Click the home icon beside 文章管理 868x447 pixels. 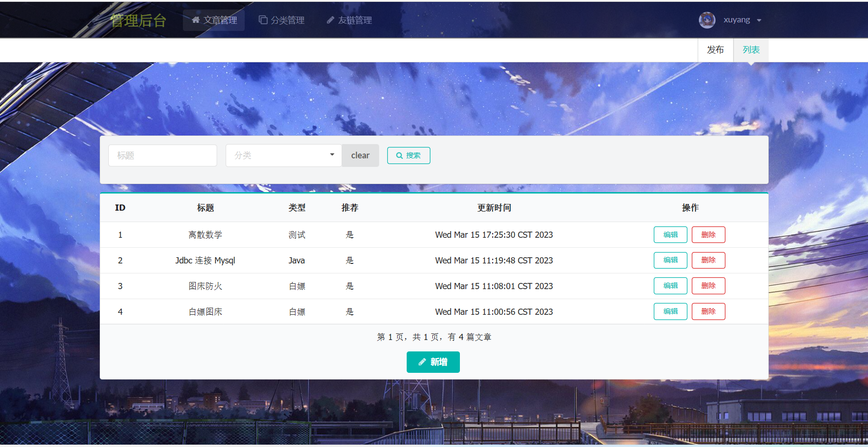[196, 20]
